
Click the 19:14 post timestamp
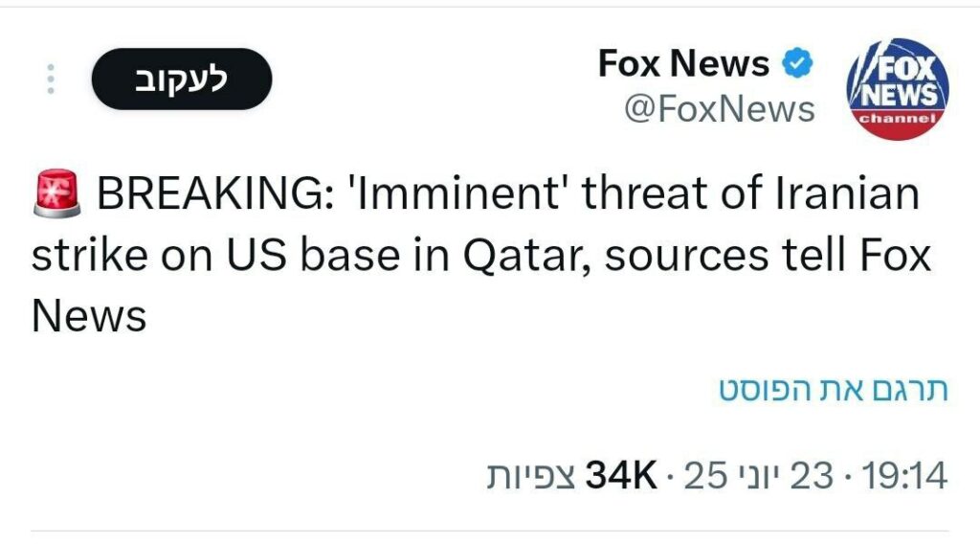(904, 475)
